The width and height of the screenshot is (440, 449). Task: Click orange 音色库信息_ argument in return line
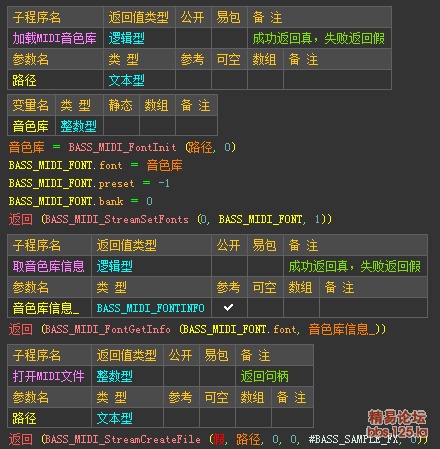(x=342, y=329)
